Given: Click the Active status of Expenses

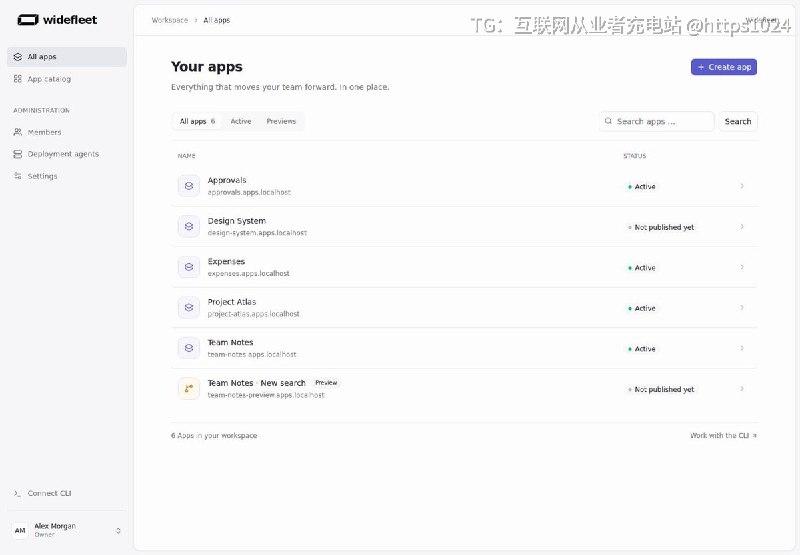Looking at the screenshot, I should click(x=641, y=267).
